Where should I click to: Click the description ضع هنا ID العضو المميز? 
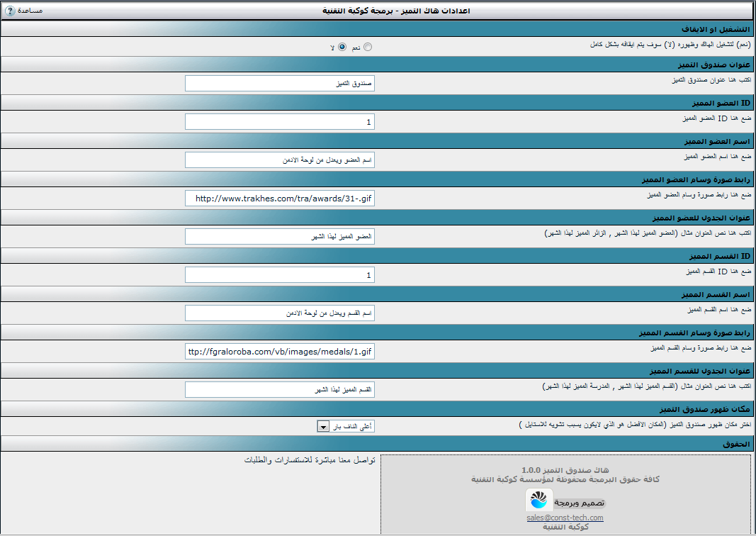pyautogui.click(x=717, y=118)
